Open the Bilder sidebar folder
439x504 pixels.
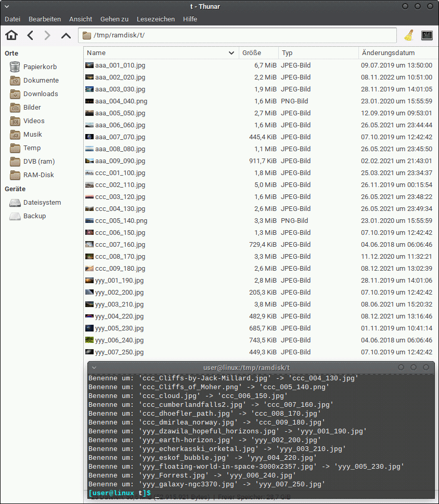[25, 108]
